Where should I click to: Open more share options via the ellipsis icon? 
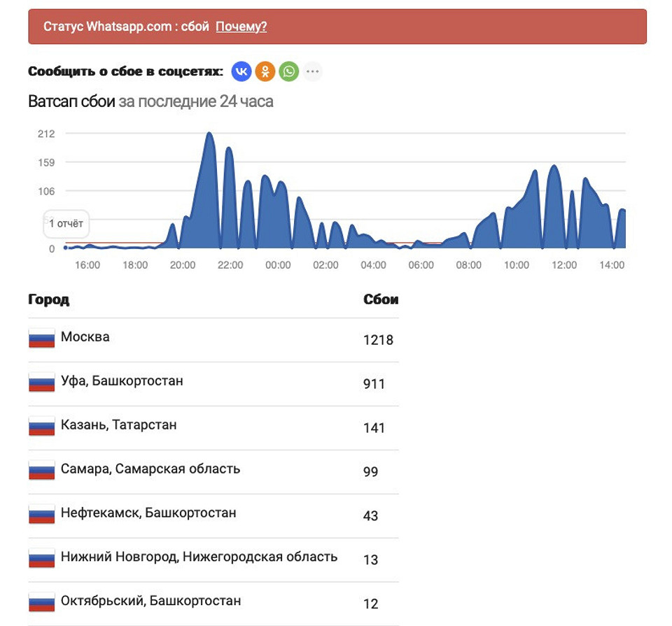tap(311, 71)
